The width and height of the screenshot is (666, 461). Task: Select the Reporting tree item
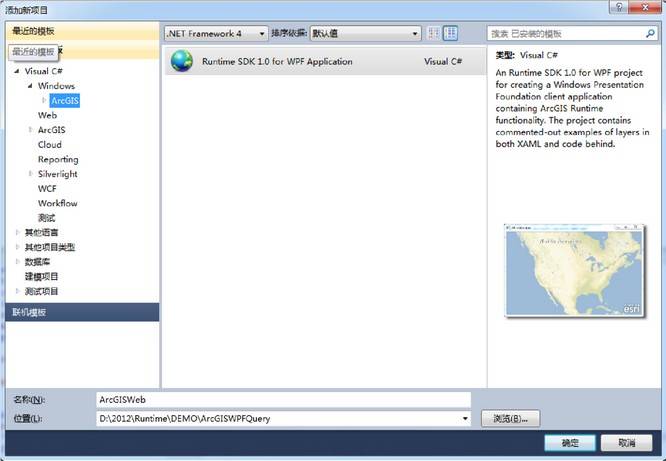pyautogui.click(x=58, y=159)
